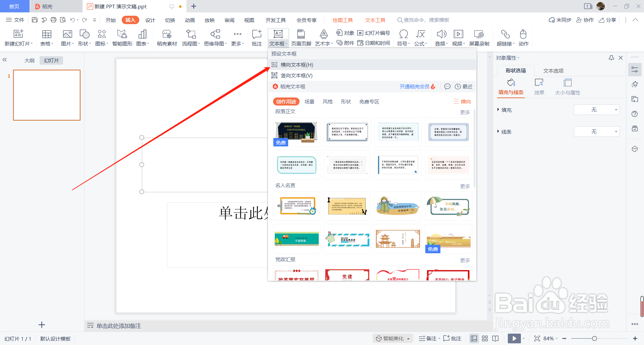The height and width of the screenshot is (345, 644).
Task: Switch to Slide Sorter view icon
Action: coord(485,338)
